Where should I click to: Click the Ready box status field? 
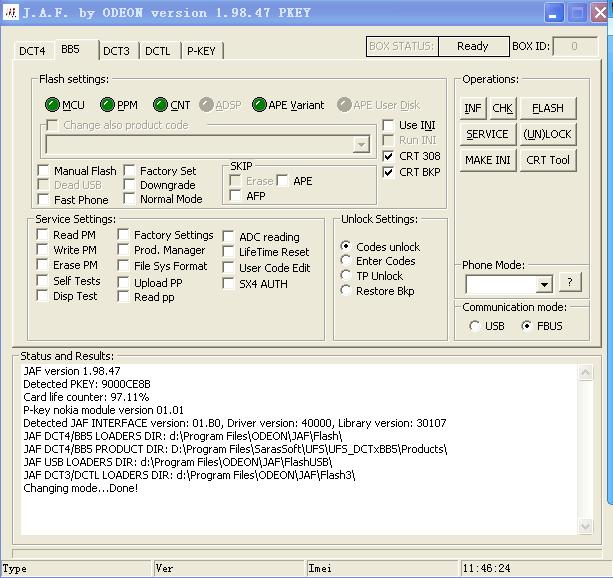coord(473,46)
